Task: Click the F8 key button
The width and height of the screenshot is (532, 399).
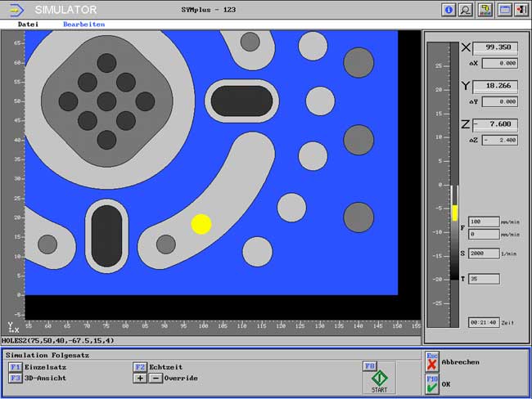Action: [369, 366]
